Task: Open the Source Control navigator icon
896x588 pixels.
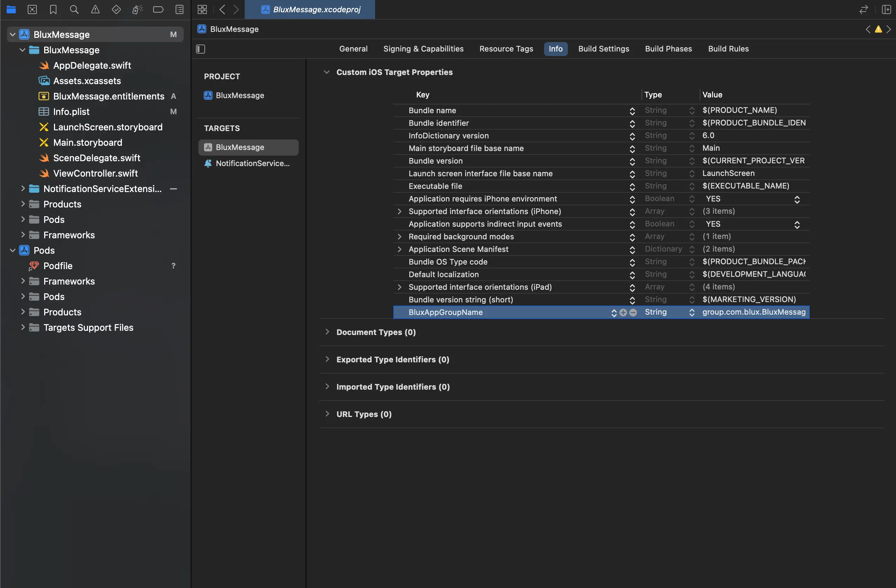Action: click(32, 9)
